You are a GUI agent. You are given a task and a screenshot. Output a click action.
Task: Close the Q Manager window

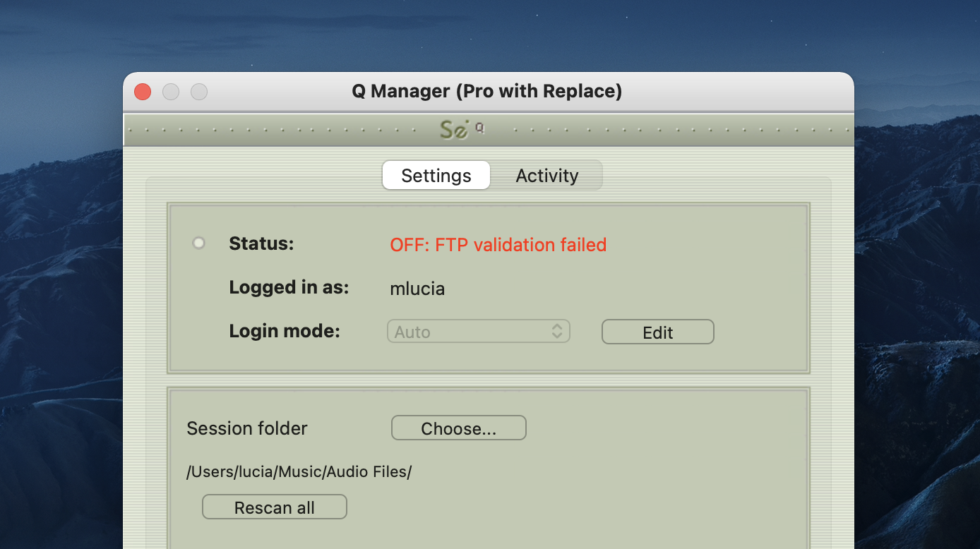[143, 92]
